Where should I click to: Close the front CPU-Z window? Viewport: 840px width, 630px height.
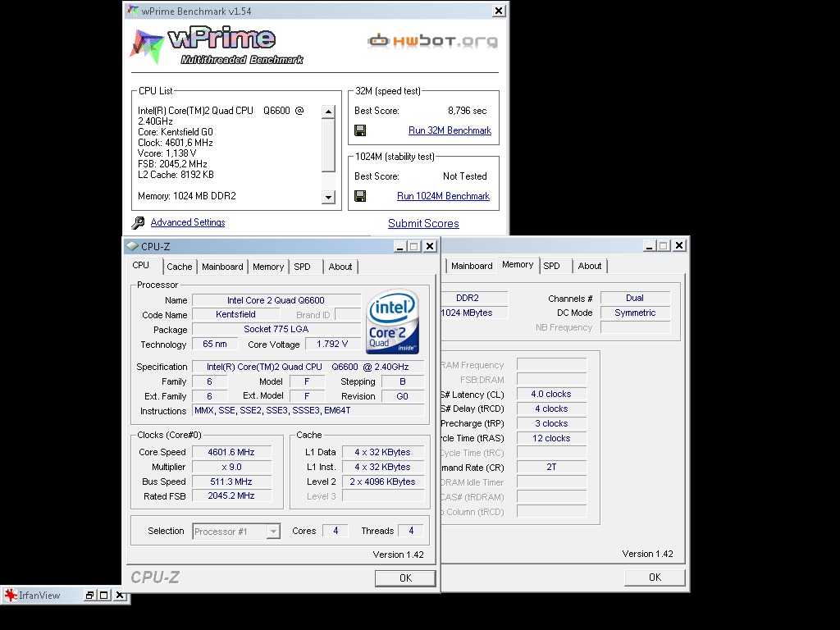point(430,246)
